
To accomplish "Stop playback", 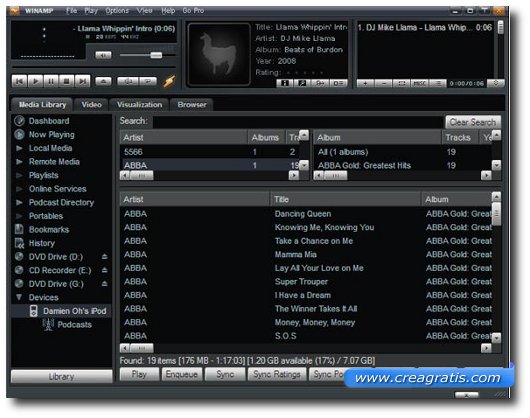I will point(67,81).
